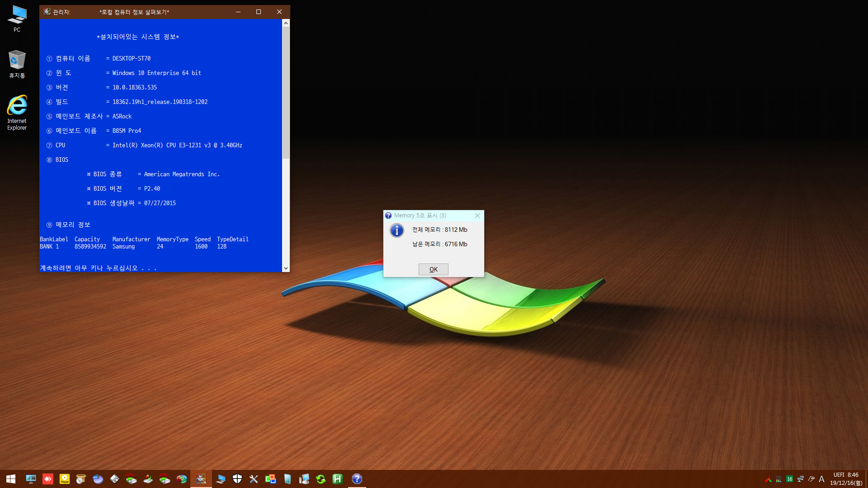Open the Windows Start menu

point(11,479)
